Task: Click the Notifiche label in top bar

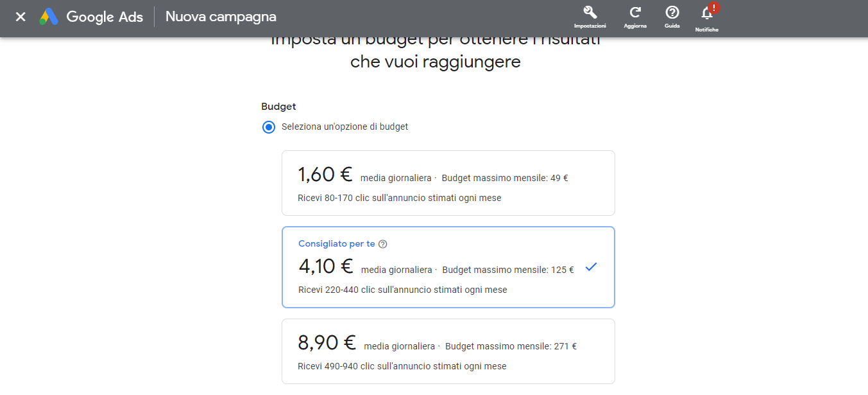Action: click(706, 30)
